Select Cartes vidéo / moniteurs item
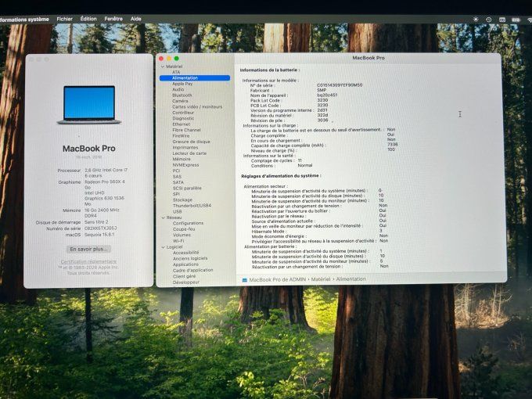This screenshot has width=532, height=399. [x=197, y=107]
